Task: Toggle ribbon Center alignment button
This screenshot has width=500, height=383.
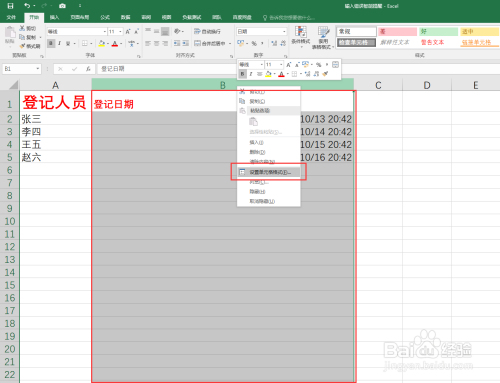Action: pyautogui.click(x=156, y=43)
